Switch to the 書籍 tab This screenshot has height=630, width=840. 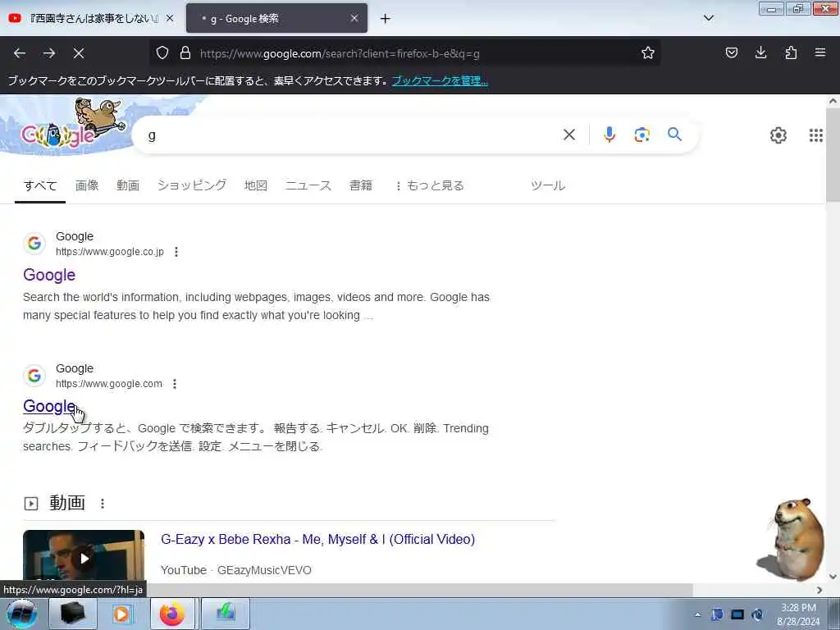[x=361, y=185]
